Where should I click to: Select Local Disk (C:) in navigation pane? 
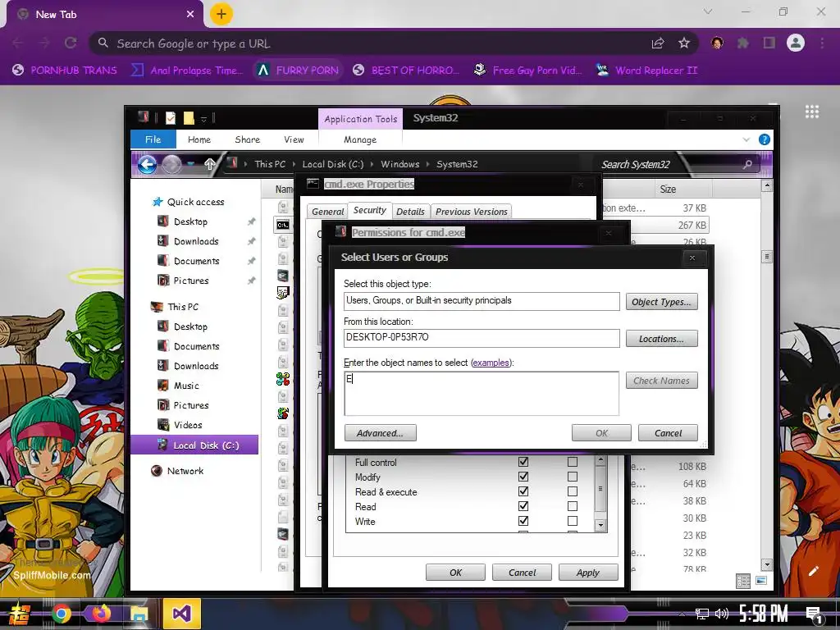tap(195, 445)
